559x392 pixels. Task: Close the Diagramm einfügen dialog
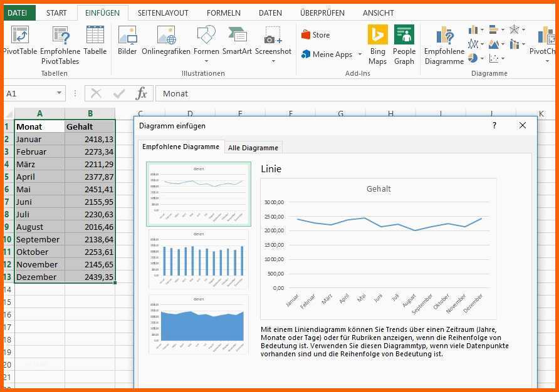pyautogui.click(x=522, y=125)
